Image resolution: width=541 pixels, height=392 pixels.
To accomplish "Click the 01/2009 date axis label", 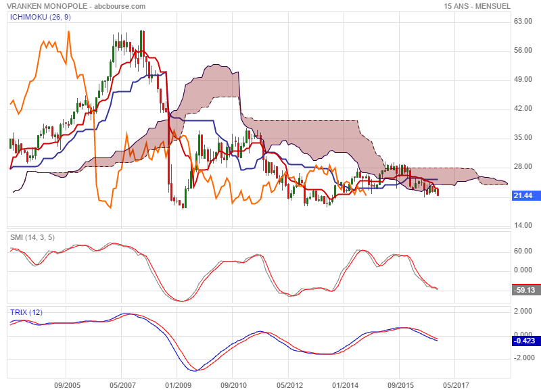I will coord(178,385).
